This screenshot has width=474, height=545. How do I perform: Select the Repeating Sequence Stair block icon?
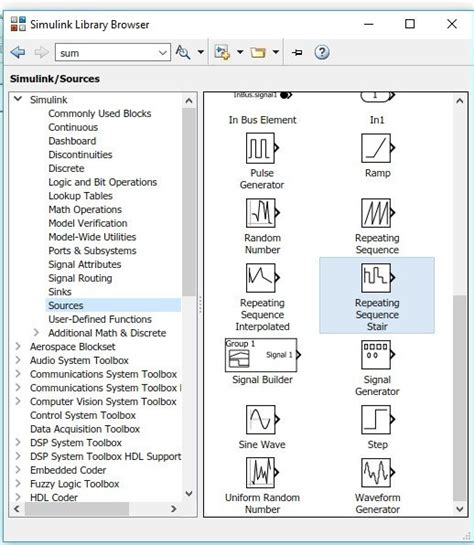point(378,278)
